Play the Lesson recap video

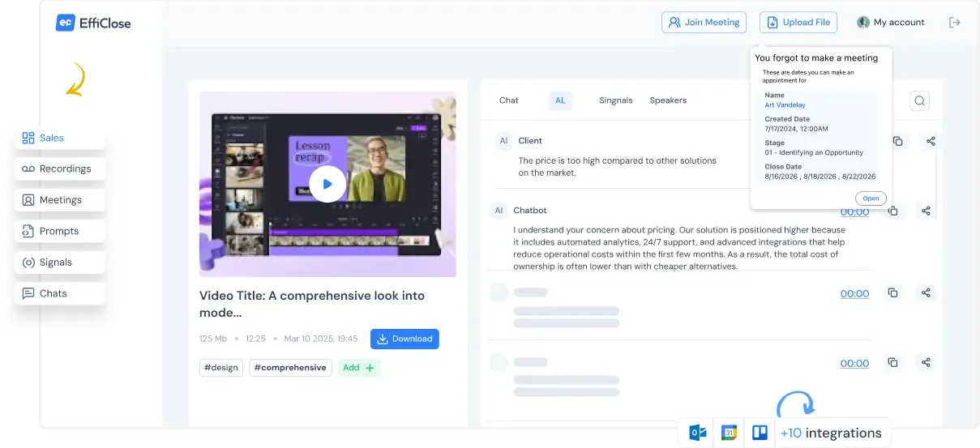(327, 184)
